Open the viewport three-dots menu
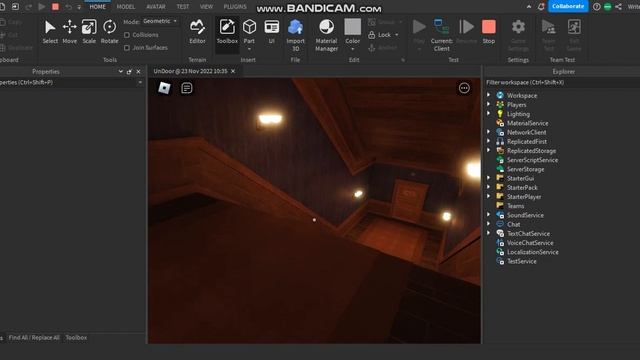 [464, 88]
